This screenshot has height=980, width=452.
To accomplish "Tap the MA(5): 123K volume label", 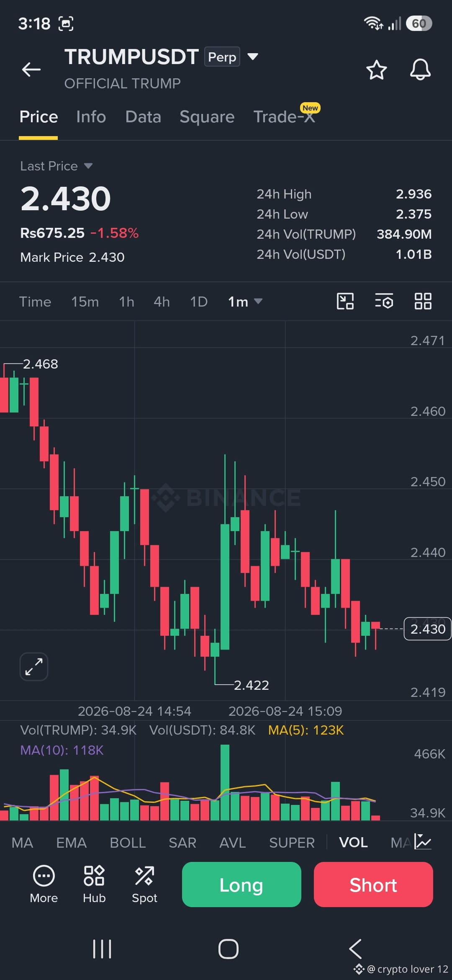I will tap(306, 730).
